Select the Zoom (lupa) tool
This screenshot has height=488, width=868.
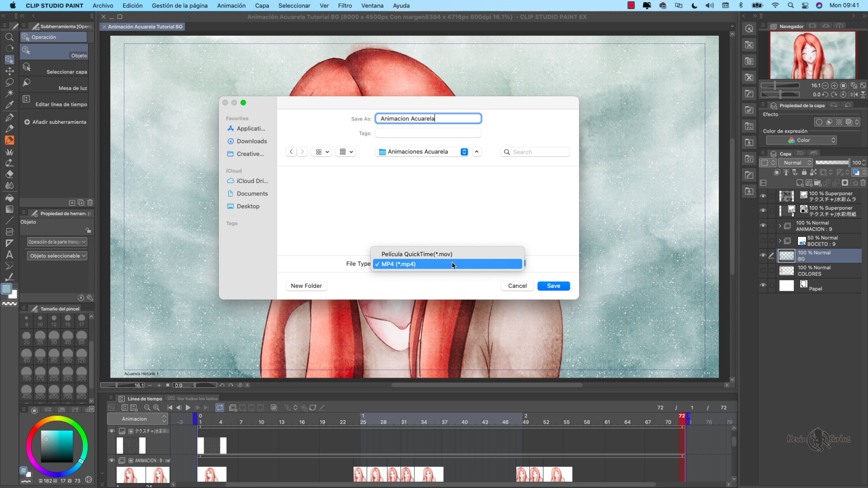(9, 37)
